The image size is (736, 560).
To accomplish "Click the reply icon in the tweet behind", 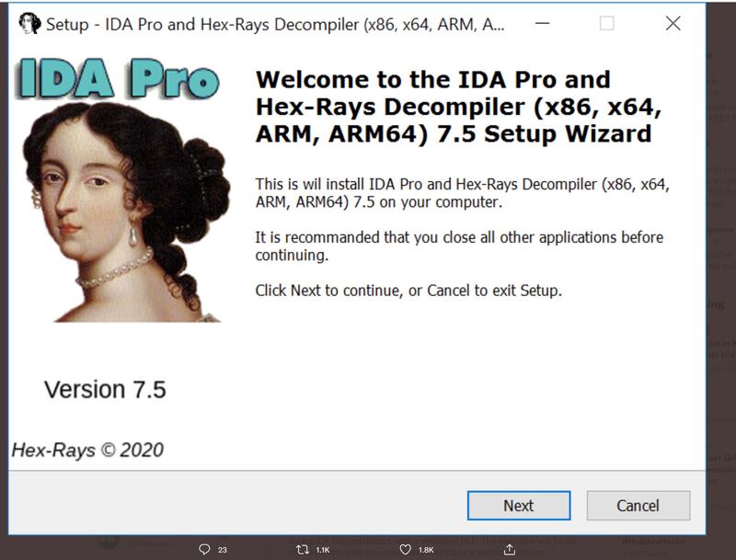I will (x=204, y=549).
